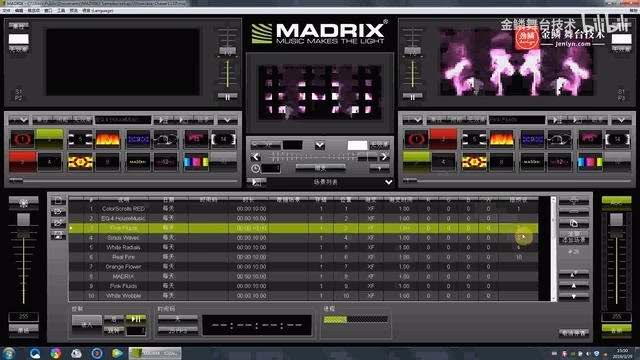Click the left master fader handle
Viewport: 640px width, 360px height.
tap(23, 220)
